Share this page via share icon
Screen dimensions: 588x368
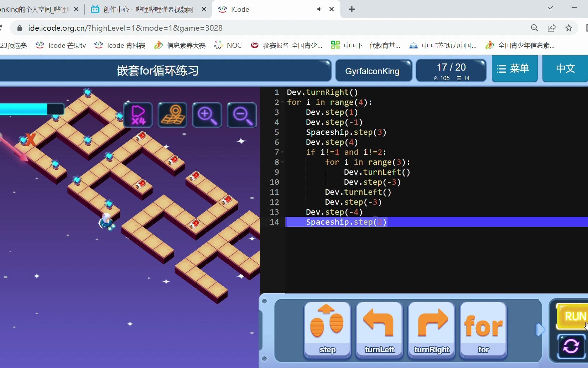(x=552, y=28)
